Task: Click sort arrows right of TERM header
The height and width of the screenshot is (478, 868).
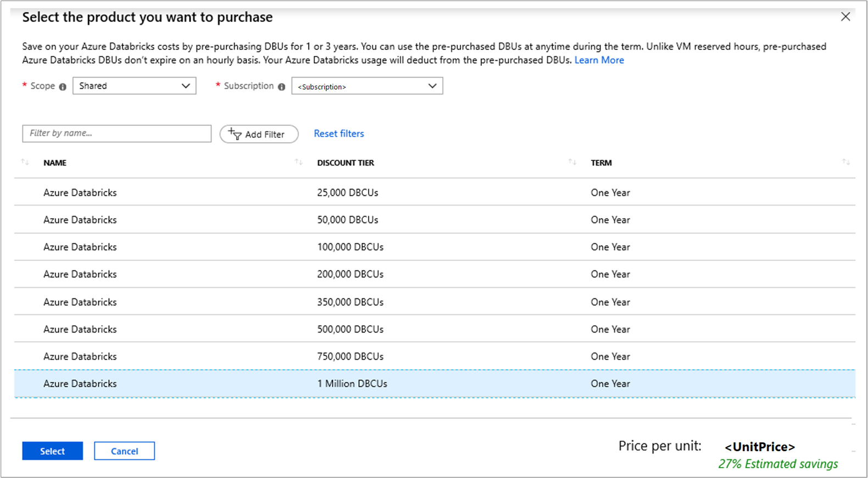Action: [x=845, y=162]
